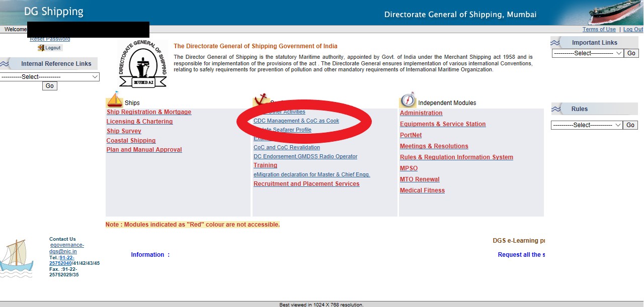Click the sailboat icon beside Ships
The height and width of the screenshot is (307, 644).
115,99
